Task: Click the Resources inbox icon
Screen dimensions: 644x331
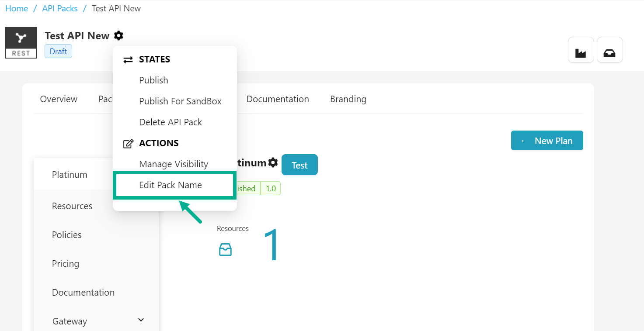Action: tap(225, 250)
